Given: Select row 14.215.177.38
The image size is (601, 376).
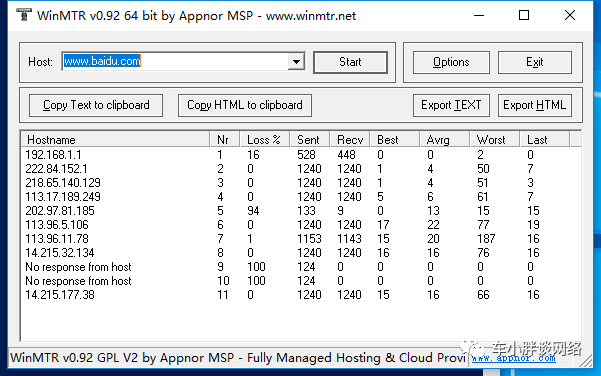Looking at the screenshot, I should (300, 295).
